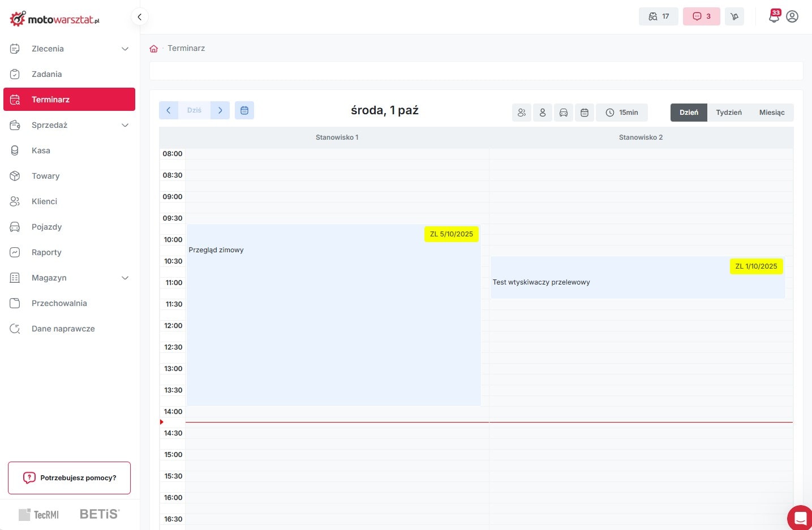Click the Potrzebujesz pomocy? button
Viewport: 812px width, 530px height.
click(x=69, y=478)
